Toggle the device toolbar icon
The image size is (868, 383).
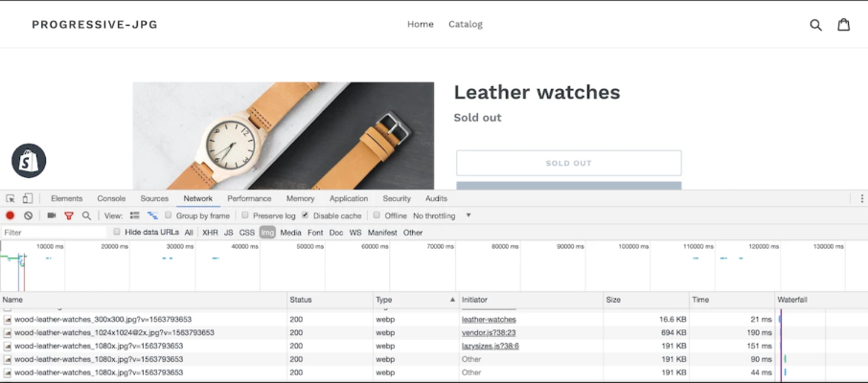click(27, 199)
